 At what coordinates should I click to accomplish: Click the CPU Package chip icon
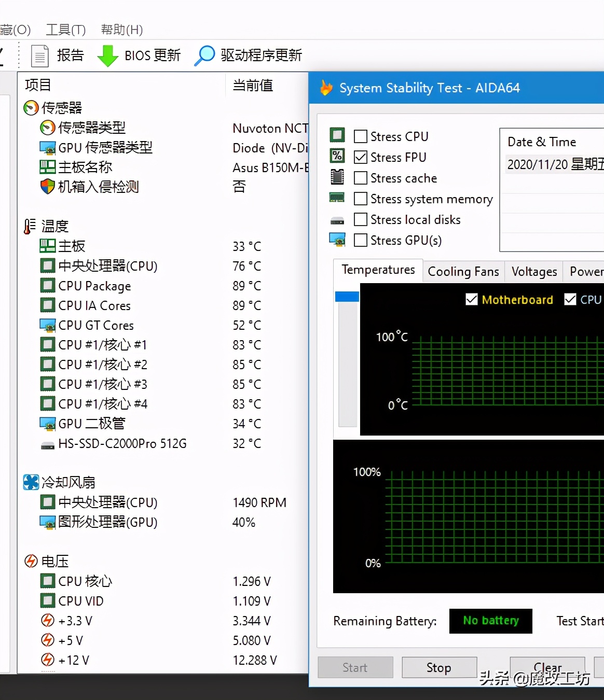(x=48, y=286)
